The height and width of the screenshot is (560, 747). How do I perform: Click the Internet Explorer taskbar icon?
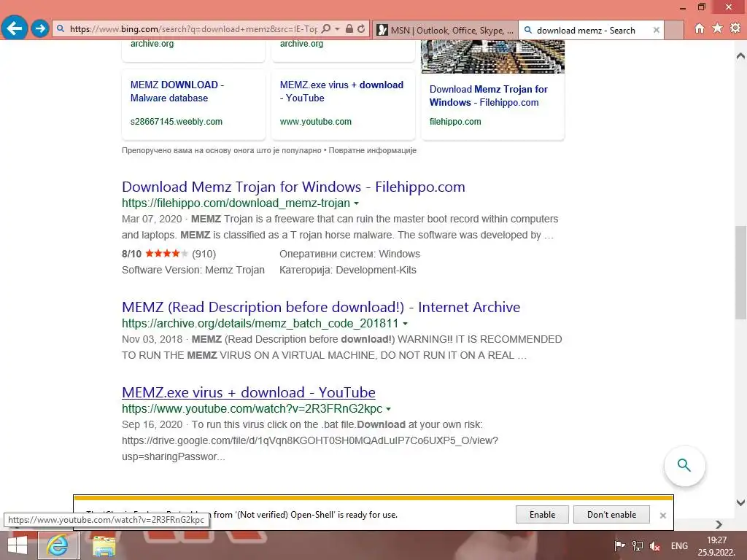57,545
